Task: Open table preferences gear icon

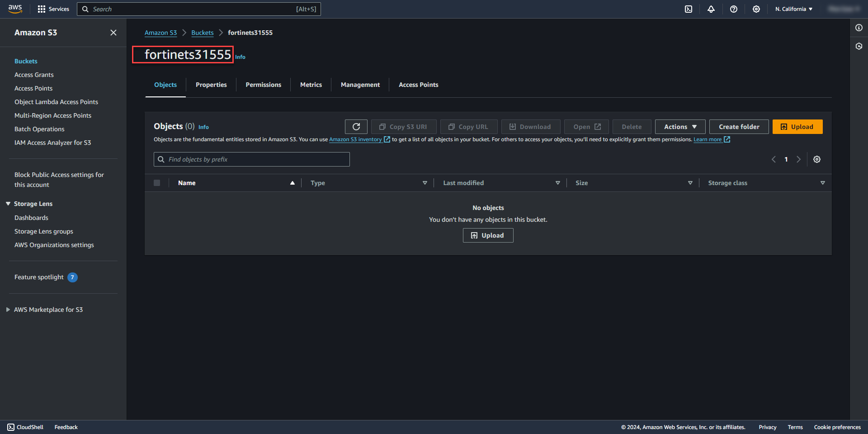Action: 817,159
